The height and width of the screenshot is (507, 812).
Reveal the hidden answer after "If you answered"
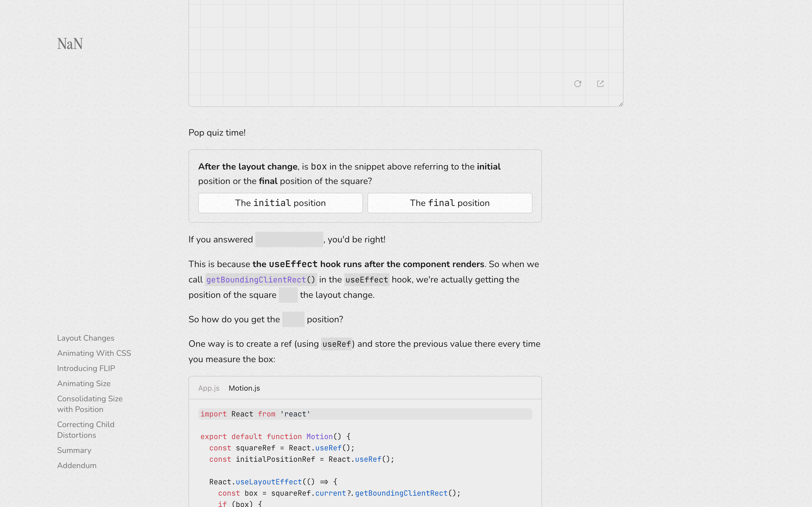289,239
